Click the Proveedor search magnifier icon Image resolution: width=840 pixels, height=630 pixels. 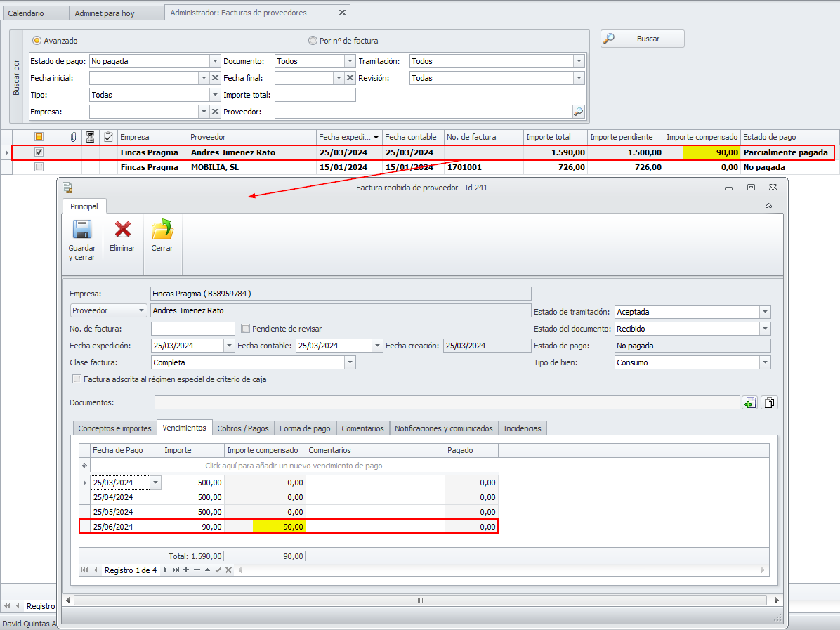point(578,112)
